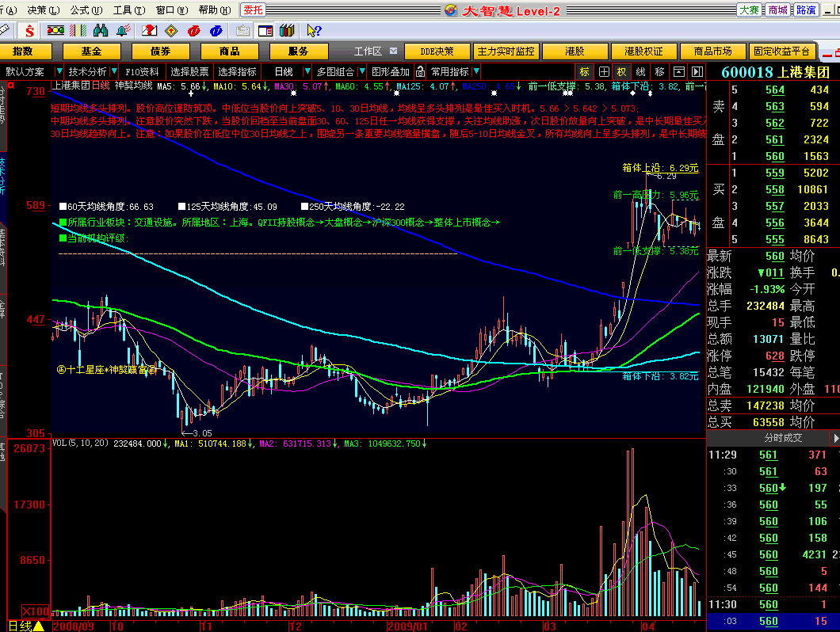Open 固定收益平台
Screen dimensions: 840x632
[781, 51]
